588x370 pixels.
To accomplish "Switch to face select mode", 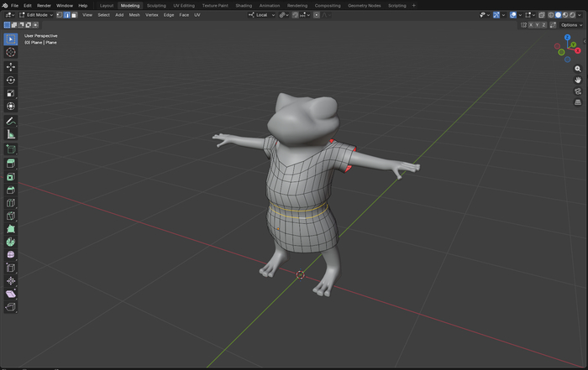I will (x=74, y=15).
